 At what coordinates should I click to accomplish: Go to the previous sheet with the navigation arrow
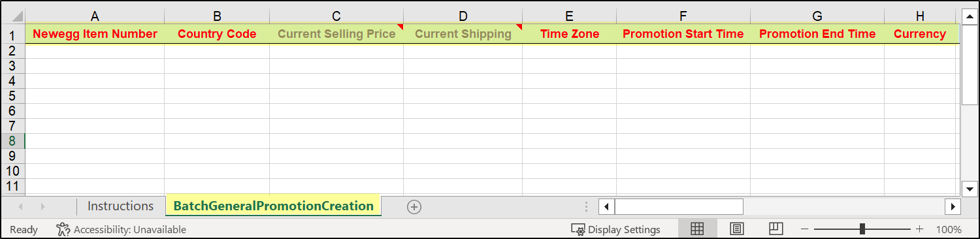click(20, 206)
